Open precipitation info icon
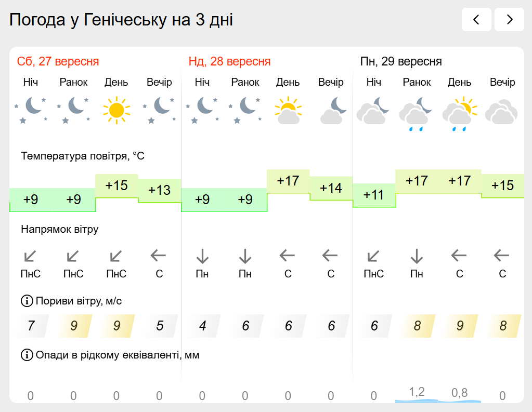 coord(27,355)
